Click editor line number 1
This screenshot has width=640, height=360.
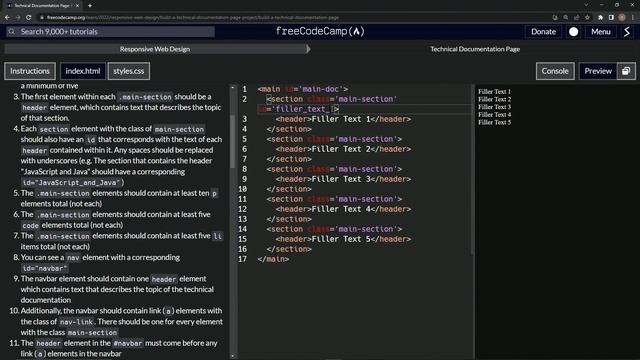[244, 89]
